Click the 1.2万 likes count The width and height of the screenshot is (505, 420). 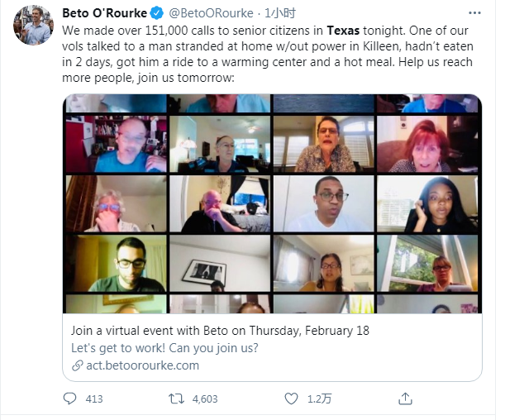320,399
